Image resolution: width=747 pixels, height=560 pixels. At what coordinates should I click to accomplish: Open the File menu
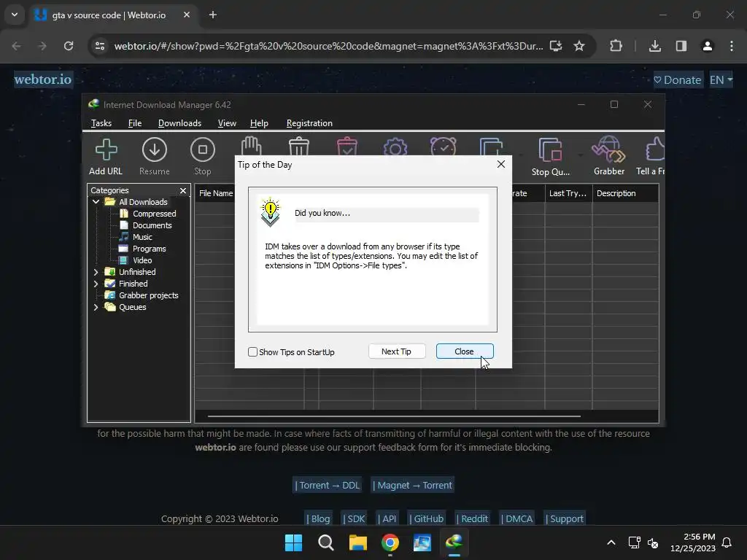(x=135, y=122)
